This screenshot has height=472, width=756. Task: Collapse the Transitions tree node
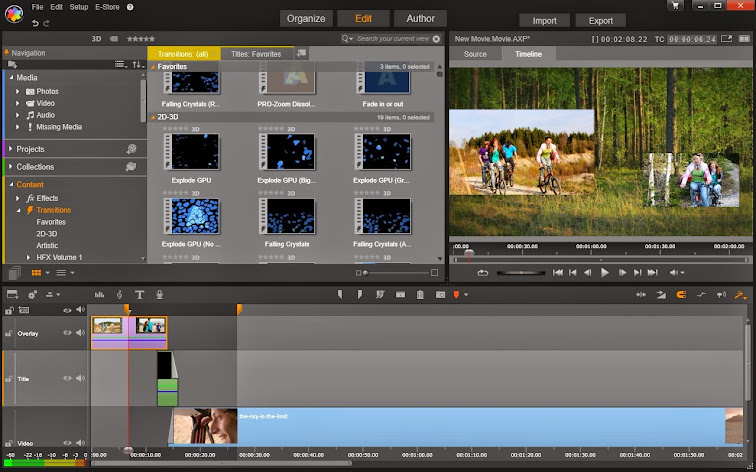click(x=18, y=210)
